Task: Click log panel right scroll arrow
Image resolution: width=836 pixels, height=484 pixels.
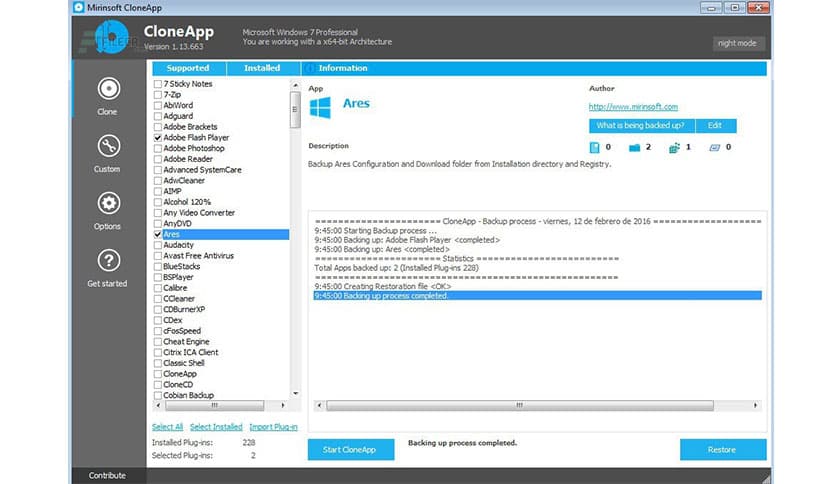Action: [755, 406]
